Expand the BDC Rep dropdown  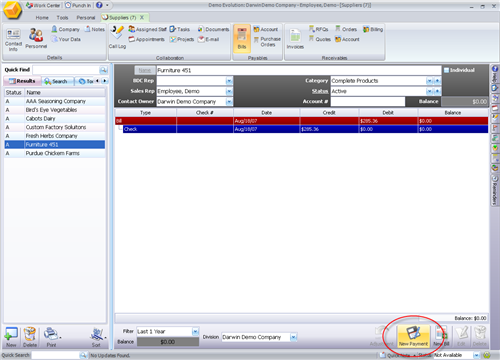(229, 81)
